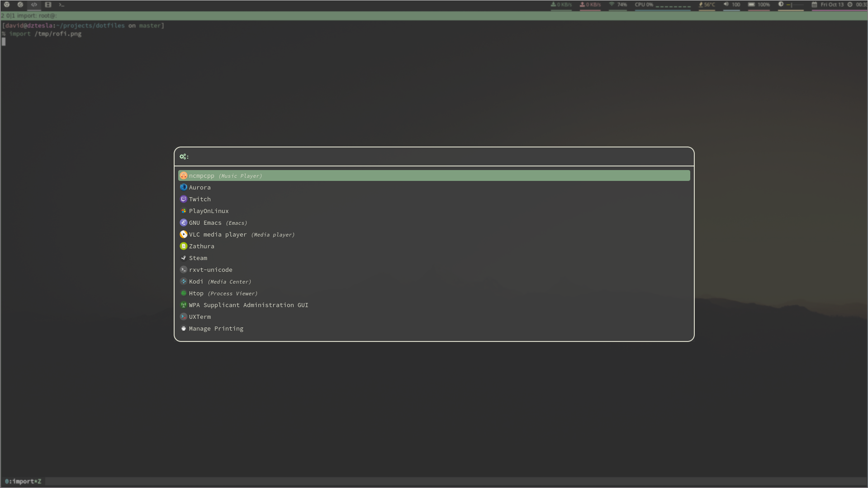Click the battery 100% indicator
Viewport: 868px width, 488px height.
point(759,5)
